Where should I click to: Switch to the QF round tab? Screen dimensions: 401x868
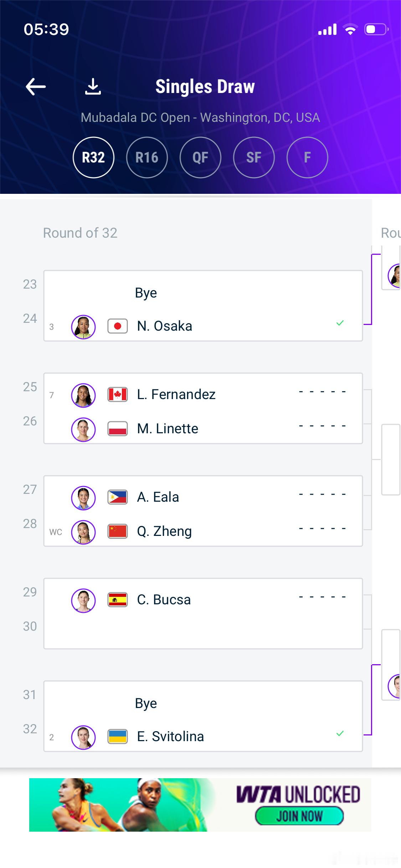[200, 157]
